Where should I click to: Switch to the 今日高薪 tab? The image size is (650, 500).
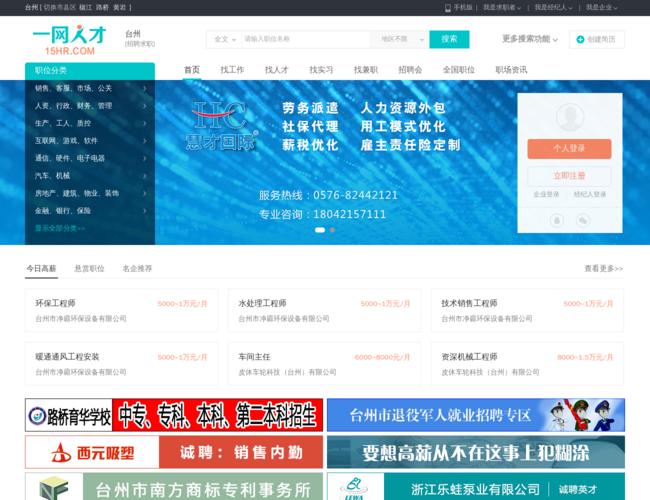[x=41, y=269]
